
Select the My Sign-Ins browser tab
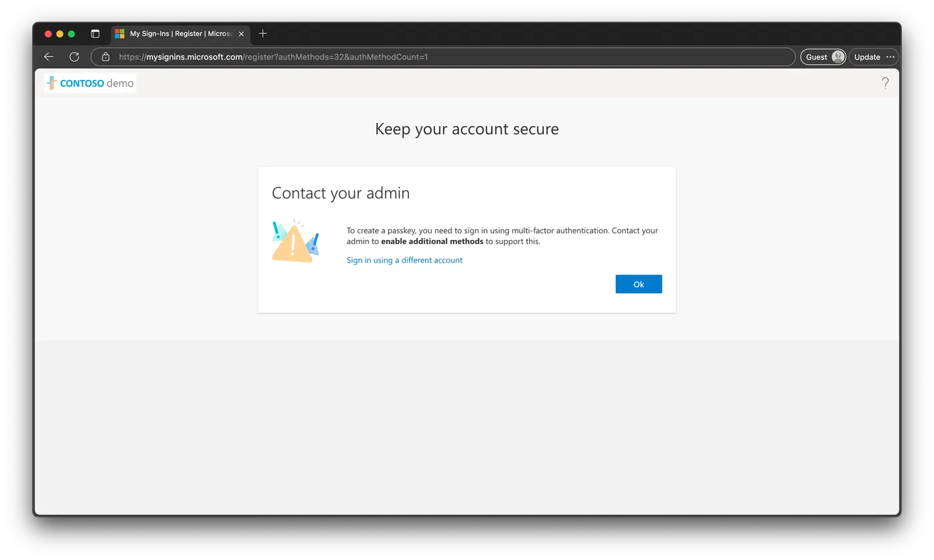[x=180, y=33]
